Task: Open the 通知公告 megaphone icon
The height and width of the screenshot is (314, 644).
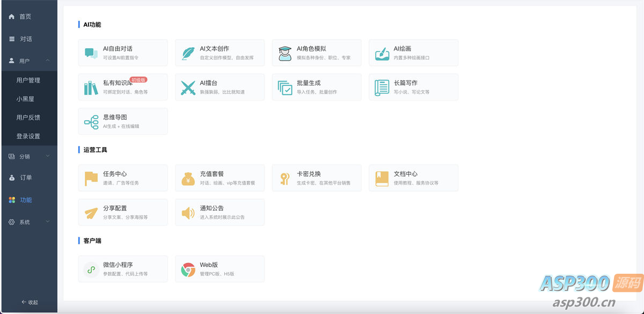Action: pos(187,211)
